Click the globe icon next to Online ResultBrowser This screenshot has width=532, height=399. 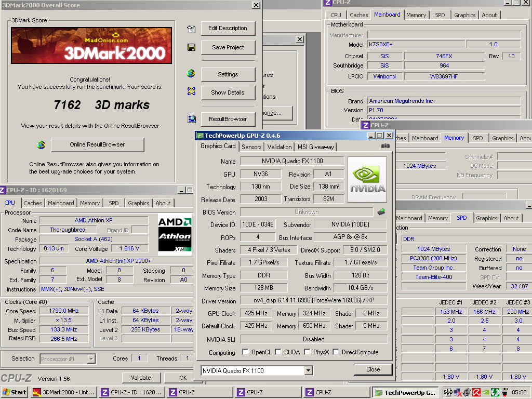pyautogui.click(x=41, y=145)
